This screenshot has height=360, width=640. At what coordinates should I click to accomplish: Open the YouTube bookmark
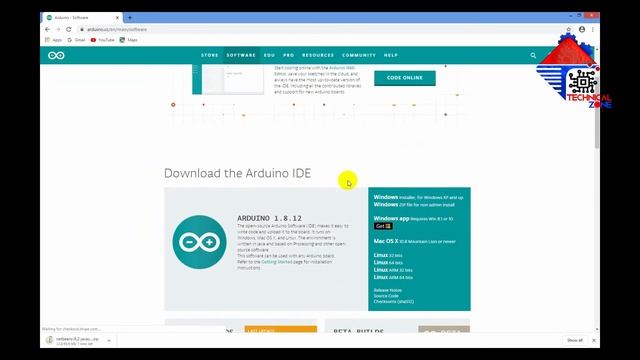coord(102,40)
